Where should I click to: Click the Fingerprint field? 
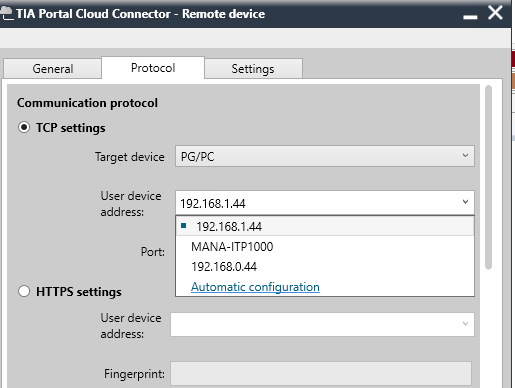[321, 373]
